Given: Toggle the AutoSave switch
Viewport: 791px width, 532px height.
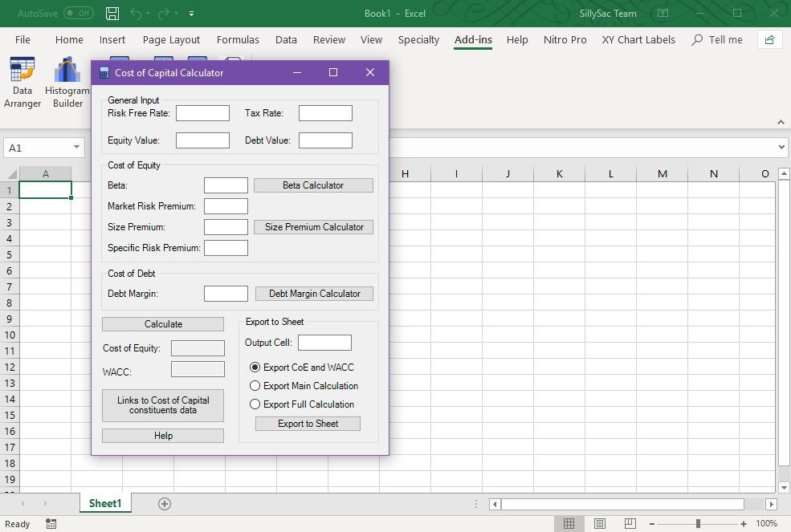Looking at the screenshot, I should coord(78,14).
